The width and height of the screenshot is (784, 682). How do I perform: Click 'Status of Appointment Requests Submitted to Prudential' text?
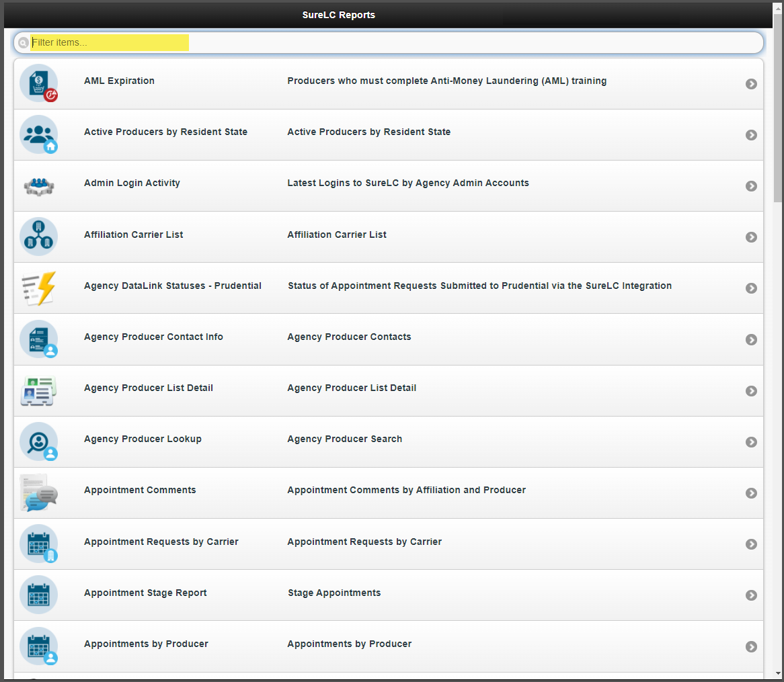coord(479,286)
